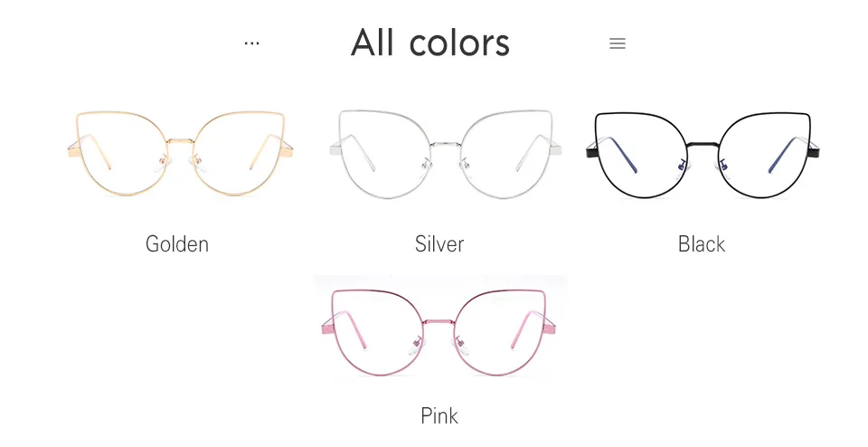Screen dimensions: 868x447
Task: Click the bridge of the Pink glasses
Action: [439, 322]
